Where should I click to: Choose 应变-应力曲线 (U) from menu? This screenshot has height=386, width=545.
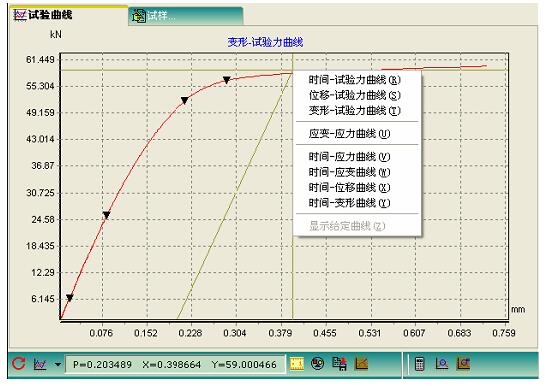(349, 134)
